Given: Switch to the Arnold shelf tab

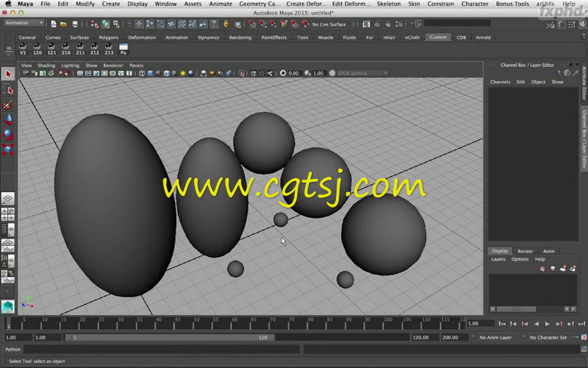Looking at the screenshot, I should click(x=483, y=38).
